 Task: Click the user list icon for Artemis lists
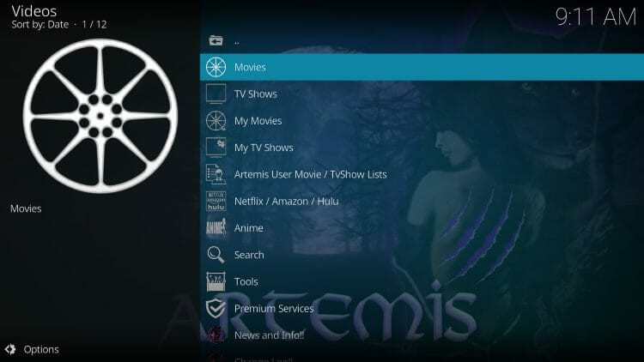pos(216,174)
